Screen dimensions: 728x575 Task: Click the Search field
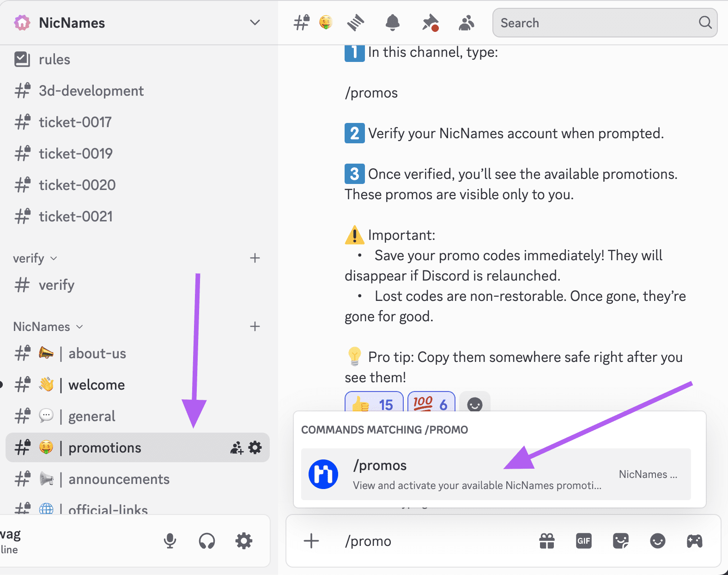(x=596, y=23)
